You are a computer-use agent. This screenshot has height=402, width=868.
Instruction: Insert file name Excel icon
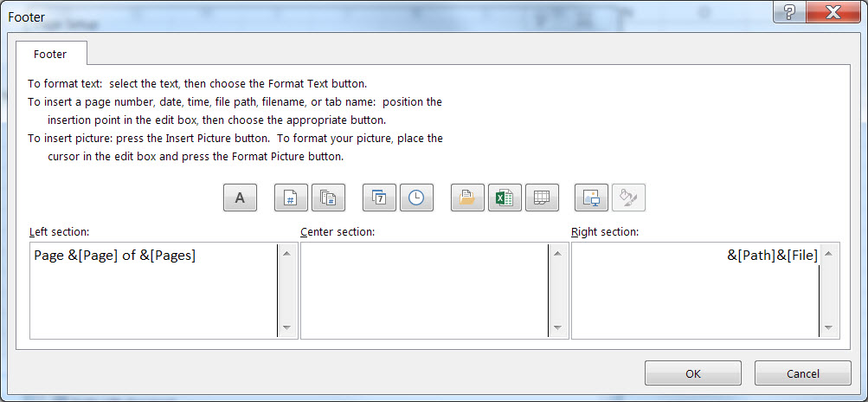pos(505,198)
